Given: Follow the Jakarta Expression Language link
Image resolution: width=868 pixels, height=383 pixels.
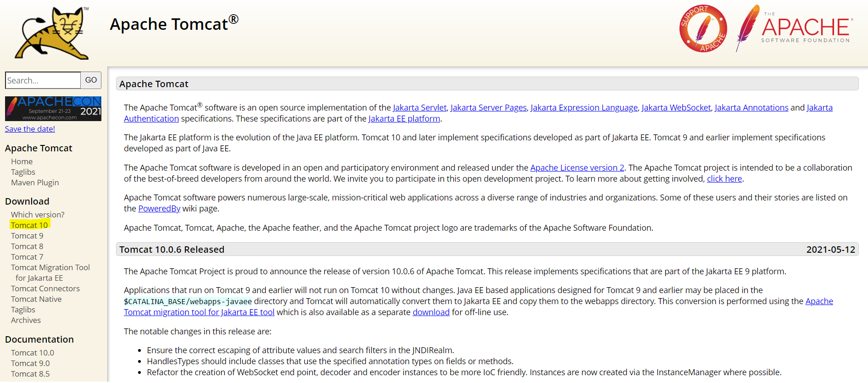Looking at the screenshot, I should (x=584, y=108).
